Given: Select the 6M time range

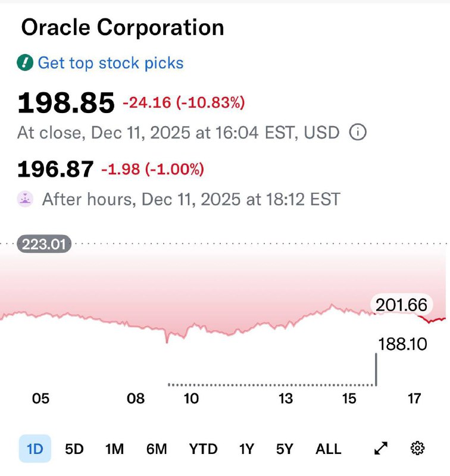Looking at the screenshot, I should tap(157, 449).
